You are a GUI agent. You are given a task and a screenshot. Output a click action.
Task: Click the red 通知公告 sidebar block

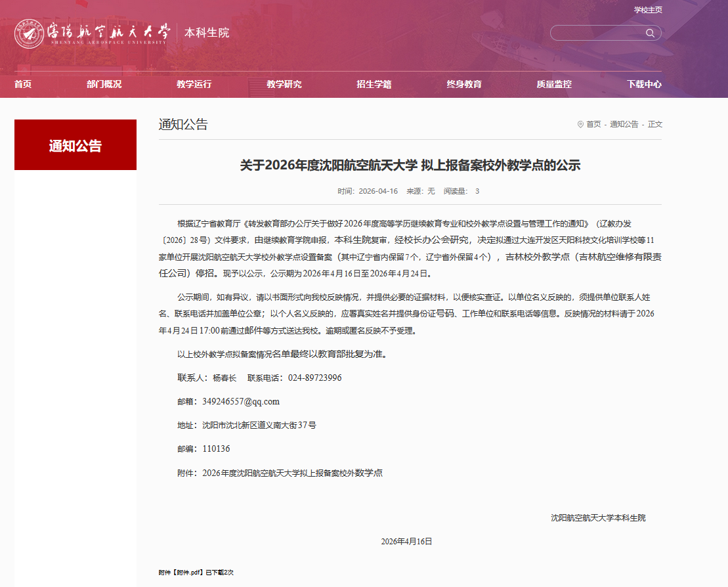pyautogui.click(x=75, y=145)
